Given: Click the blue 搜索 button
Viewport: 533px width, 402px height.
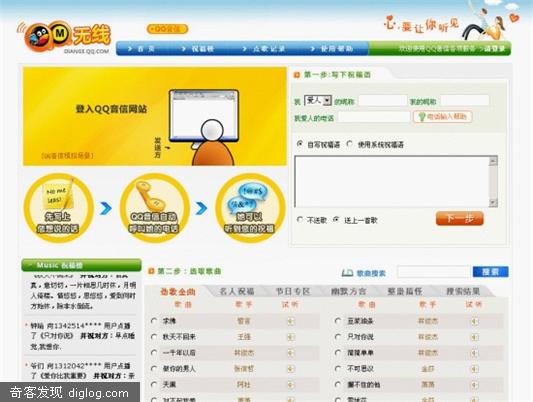Looking at the screenshot, I should click(491, 272).
